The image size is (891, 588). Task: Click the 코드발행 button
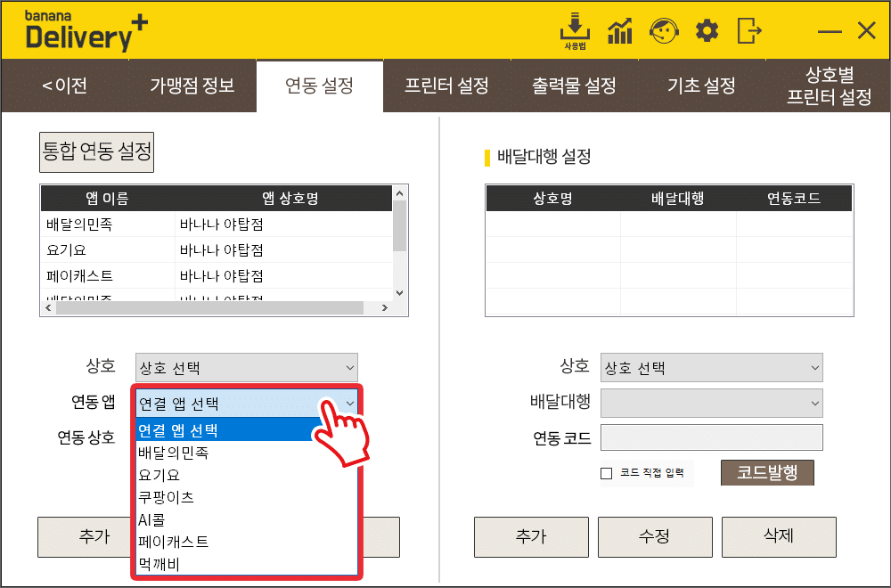point(767,472)
